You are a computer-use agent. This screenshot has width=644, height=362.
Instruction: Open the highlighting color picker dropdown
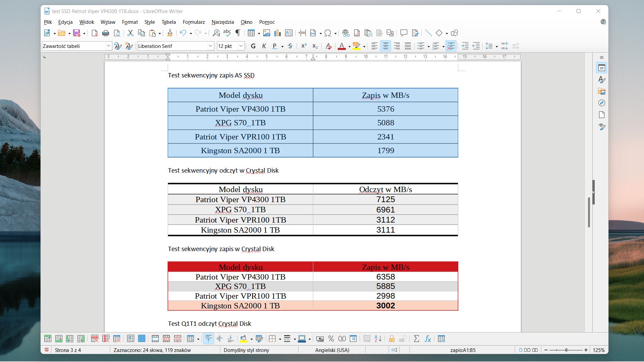363,46
